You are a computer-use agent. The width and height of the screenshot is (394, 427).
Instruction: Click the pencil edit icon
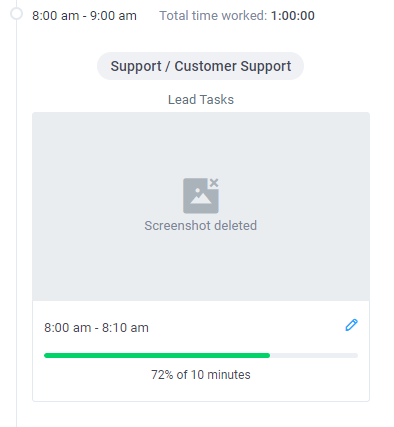[351, 325]
